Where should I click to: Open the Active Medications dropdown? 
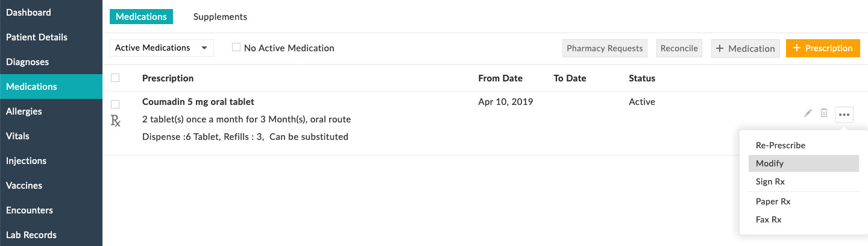(x=162, y=48)
